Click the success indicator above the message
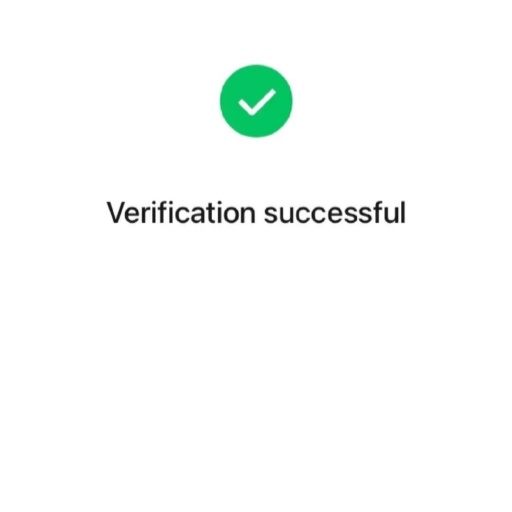This screenshot has height=512, width=512. coord(256,101)
